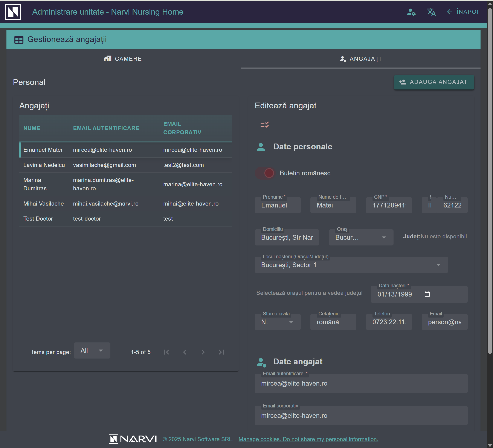Click the Narvi logo in header

click(13, 12)
